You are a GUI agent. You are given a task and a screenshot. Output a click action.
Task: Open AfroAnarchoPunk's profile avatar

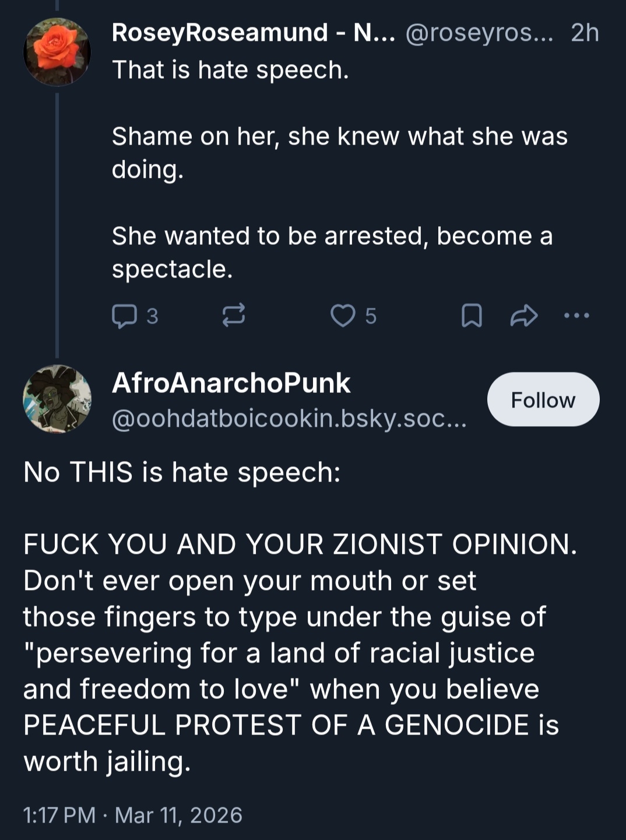click(57, 399)
